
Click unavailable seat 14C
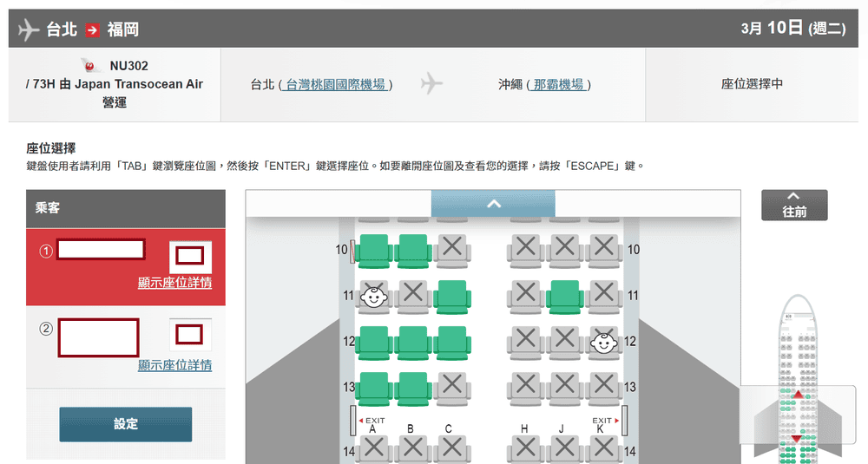452,449
